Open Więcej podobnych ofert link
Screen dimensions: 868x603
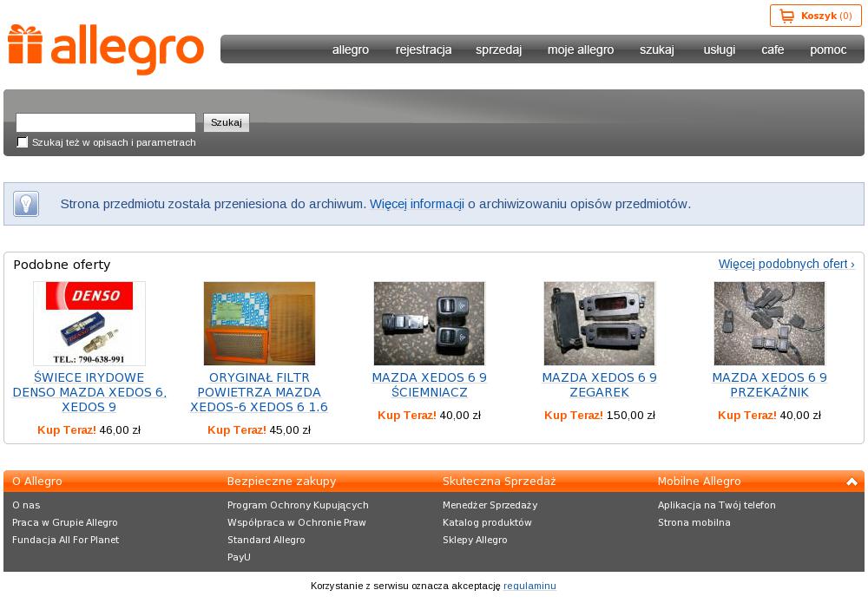pos(786,264)
